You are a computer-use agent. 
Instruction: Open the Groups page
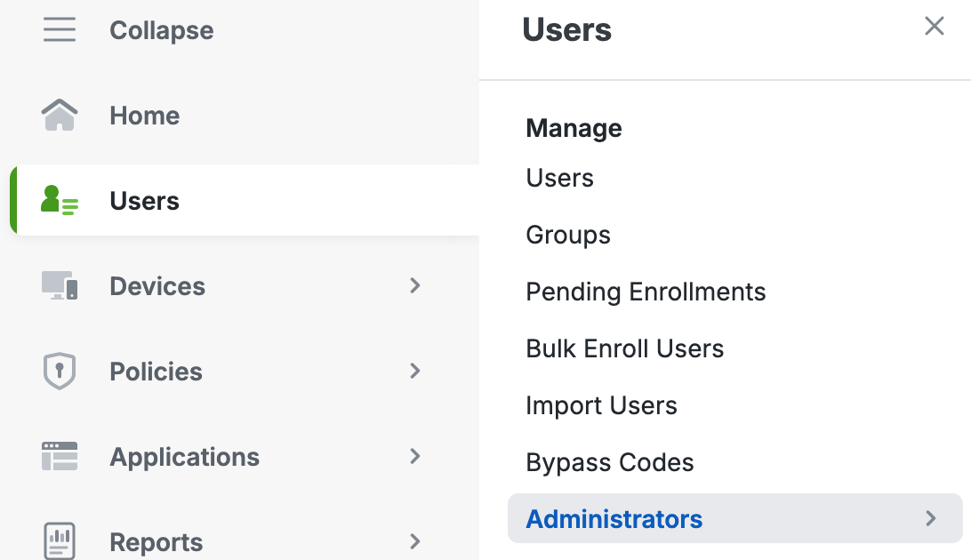[x=568, y=236]
